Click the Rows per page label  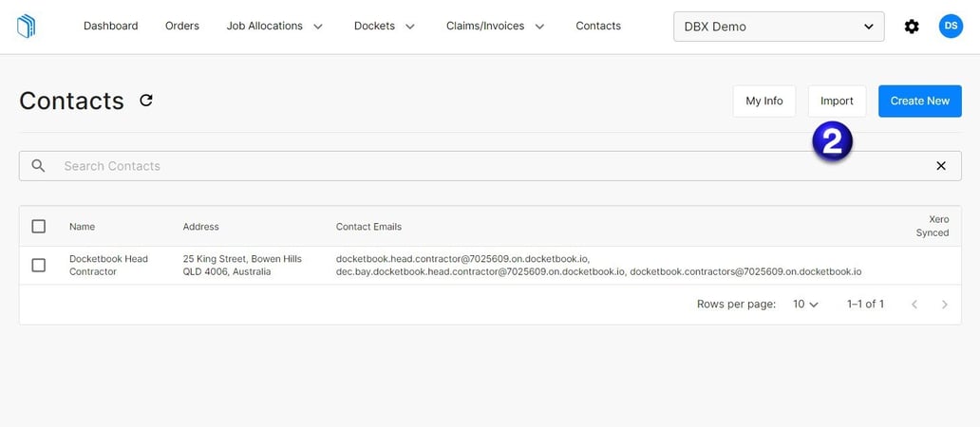736,304
